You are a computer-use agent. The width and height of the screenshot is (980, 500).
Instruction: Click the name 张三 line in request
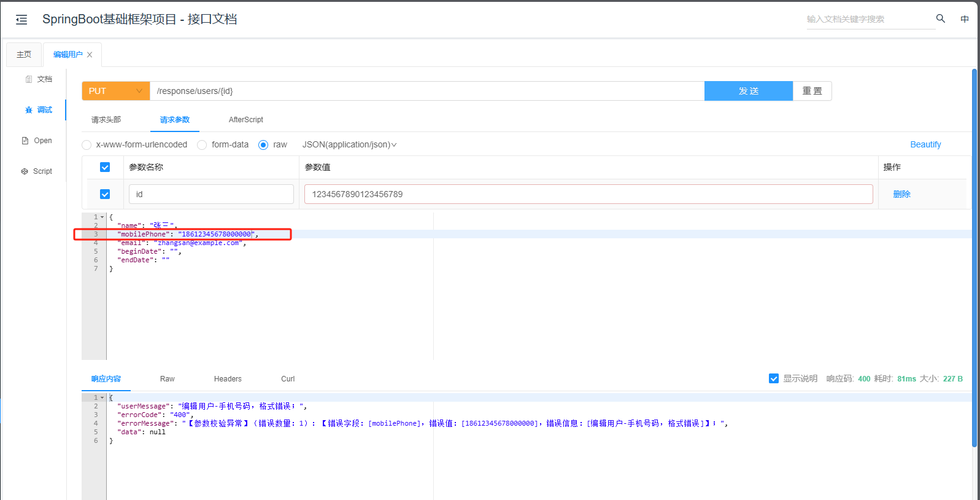click(147, 225)
